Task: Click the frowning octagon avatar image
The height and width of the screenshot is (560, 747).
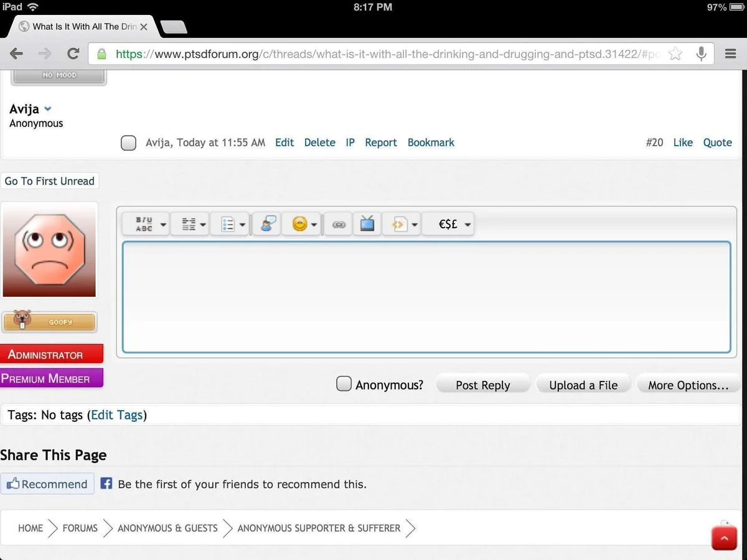Action: [49, 250]
